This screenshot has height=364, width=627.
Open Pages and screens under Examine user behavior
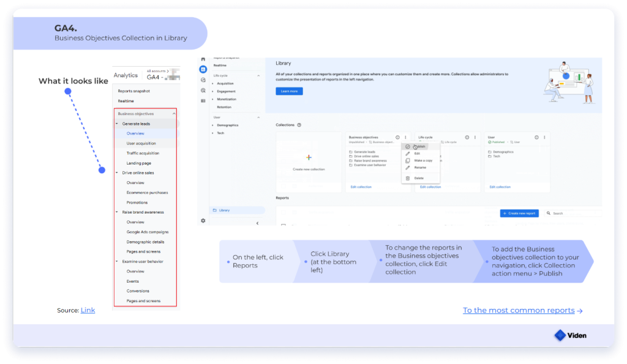[143, 301]
